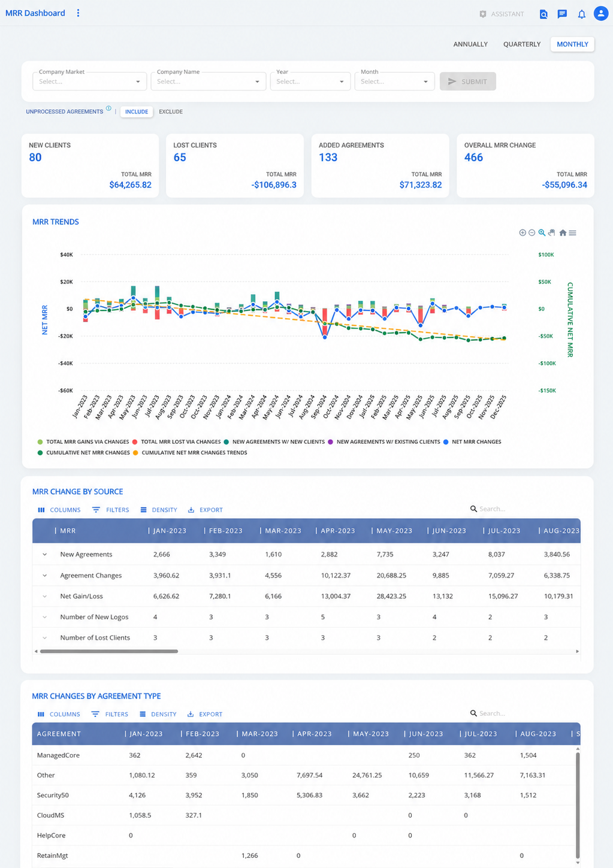Open notifications bell

tap(581, 14)
